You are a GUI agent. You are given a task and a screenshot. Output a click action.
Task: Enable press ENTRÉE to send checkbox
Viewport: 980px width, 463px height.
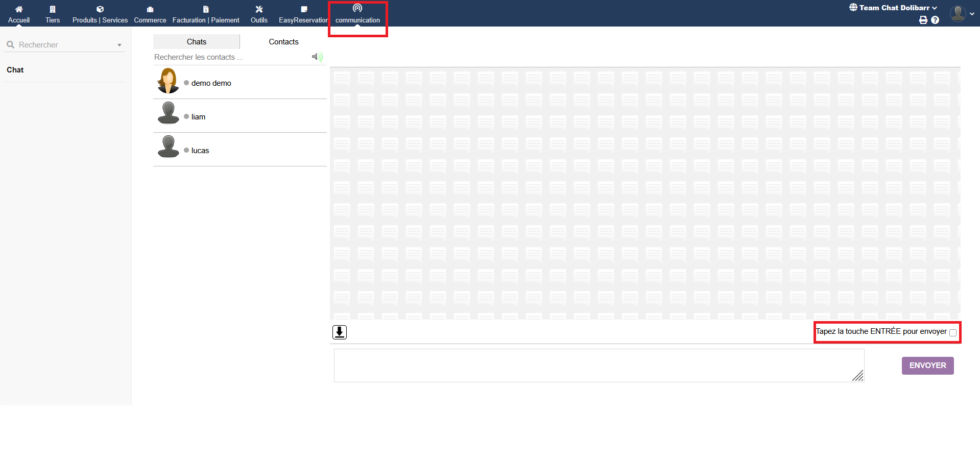953,333
